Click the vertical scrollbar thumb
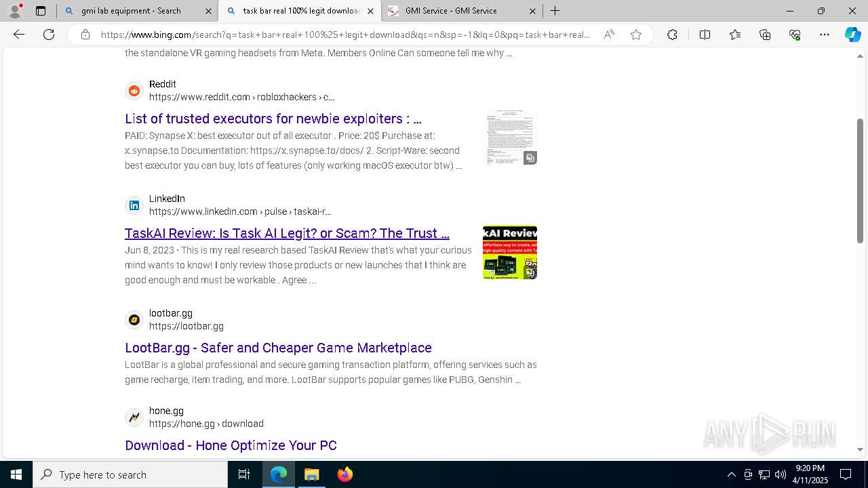This screenshot has height=488, width=868. 860,180
